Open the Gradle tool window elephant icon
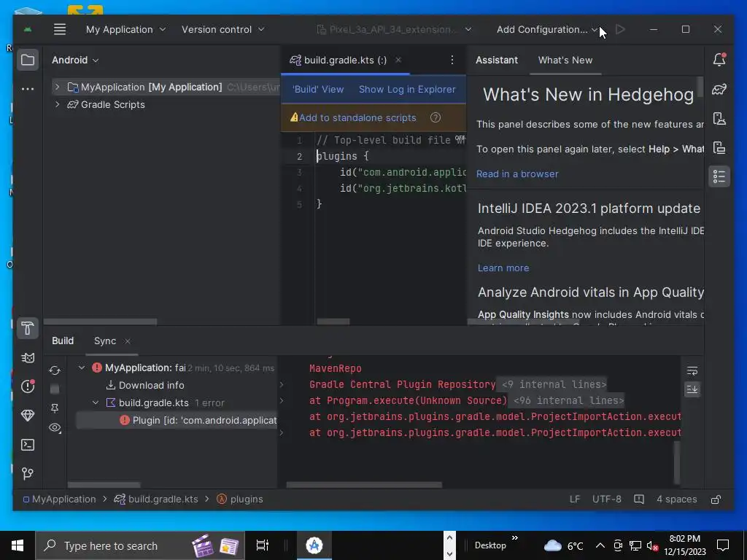This screenshot has width=747, height=560. coord(719,89)
